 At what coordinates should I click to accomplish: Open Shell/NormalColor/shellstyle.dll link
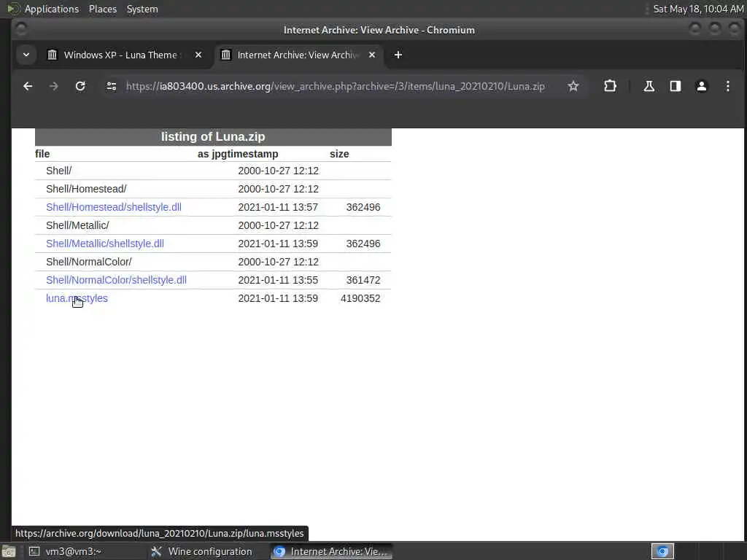[x=116, y=280]
